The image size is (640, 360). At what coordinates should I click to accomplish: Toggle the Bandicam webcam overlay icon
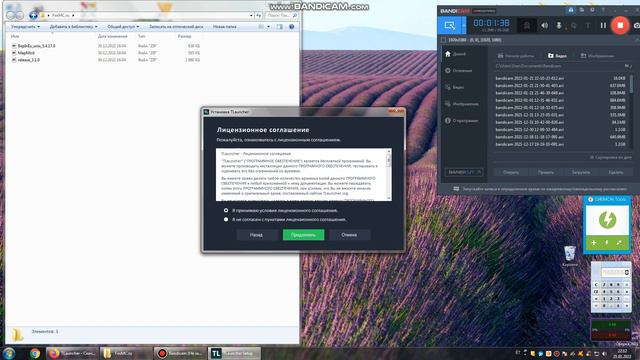click(527, 25)
